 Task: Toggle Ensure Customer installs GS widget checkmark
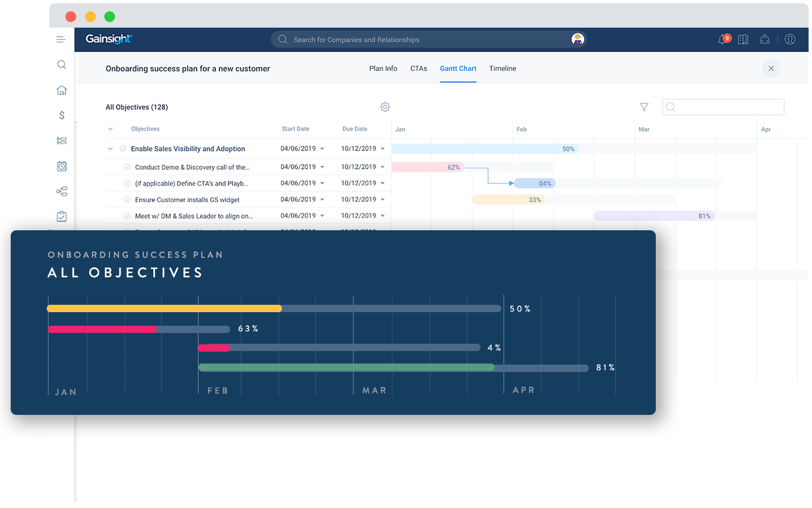point(127,200)
